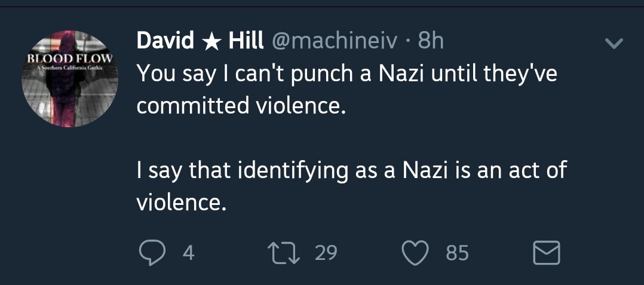Select the retweet count 29

pos(326,253)
